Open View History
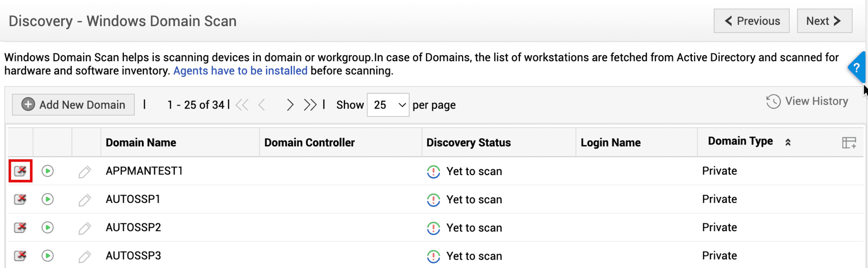This screenshot has height=268, width=868. click(807, 101)
